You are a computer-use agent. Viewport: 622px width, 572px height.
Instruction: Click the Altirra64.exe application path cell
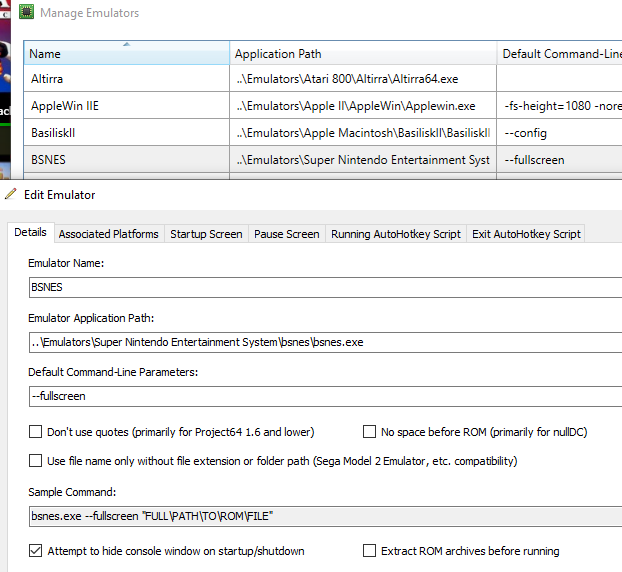point(363,79)
